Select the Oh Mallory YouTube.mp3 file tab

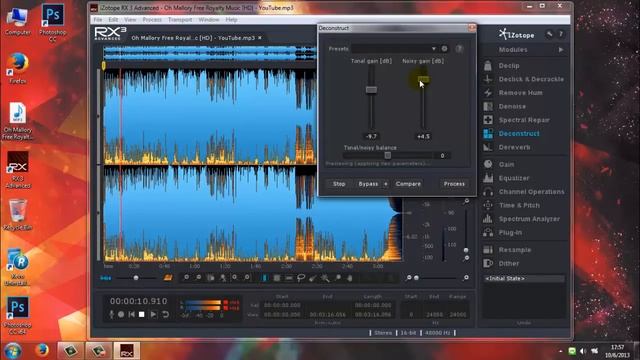(x=193, y=38)
